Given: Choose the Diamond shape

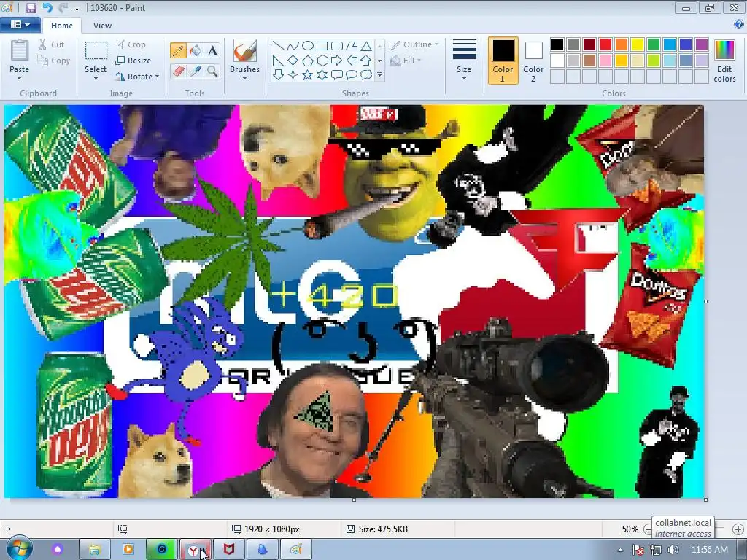Looking at the screenshot, I should pos(293,61).
